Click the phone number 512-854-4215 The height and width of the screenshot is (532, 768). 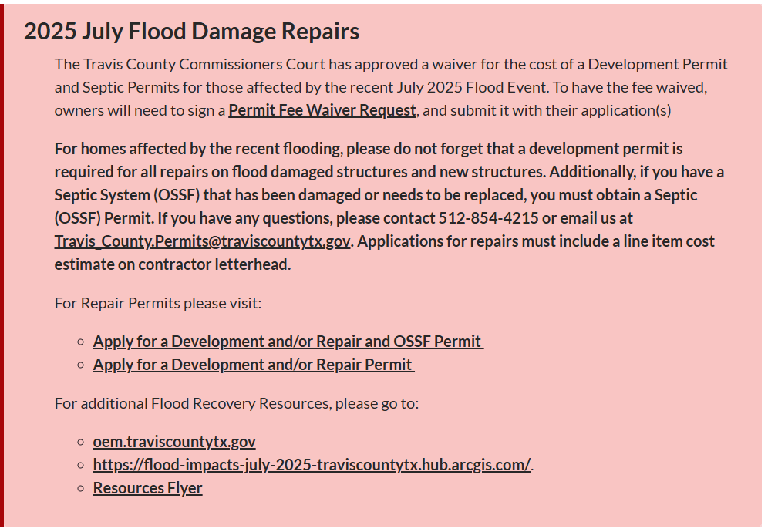[488, 218]
